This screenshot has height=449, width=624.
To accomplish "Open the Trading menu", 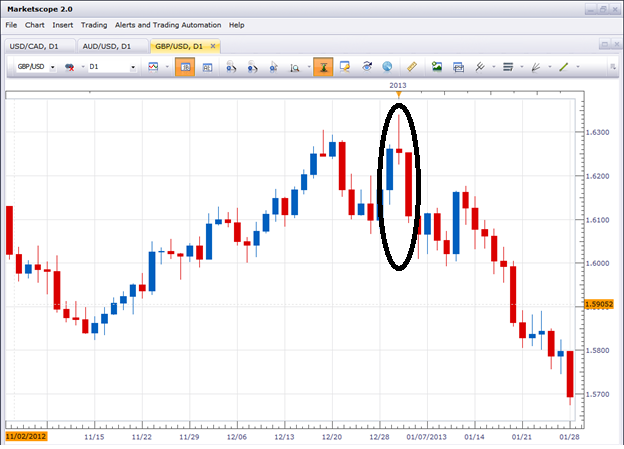I will point(94,24).
